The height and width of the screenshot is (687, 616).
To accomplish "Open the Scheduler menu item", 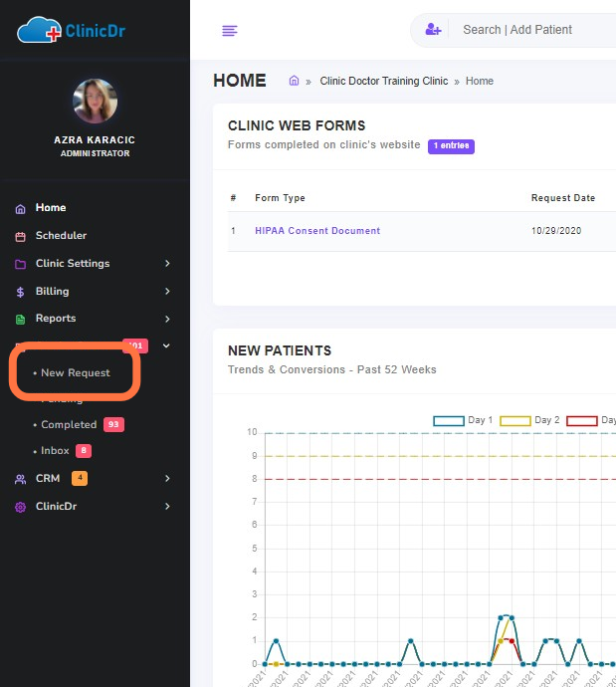I will [62, 235].
